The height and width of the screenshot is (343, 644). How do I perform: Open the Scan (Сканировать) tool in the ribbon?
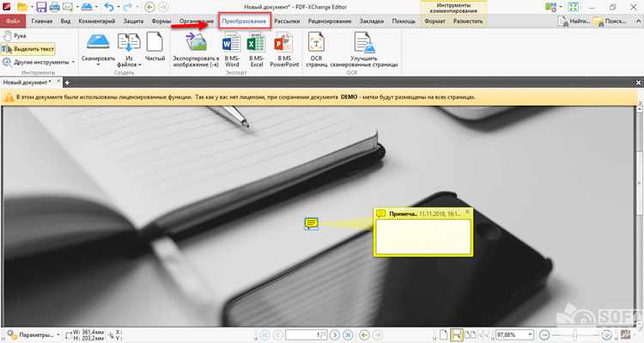(98, 48)
